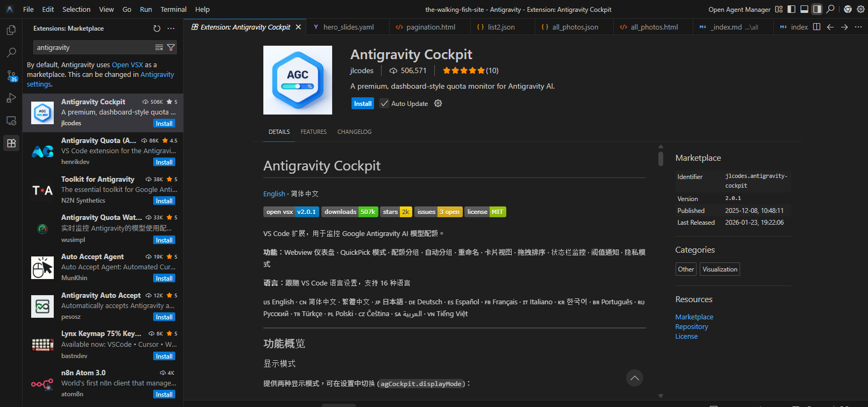
Task: Toggle primary side bar visibility
Action: tap(792, 9)
